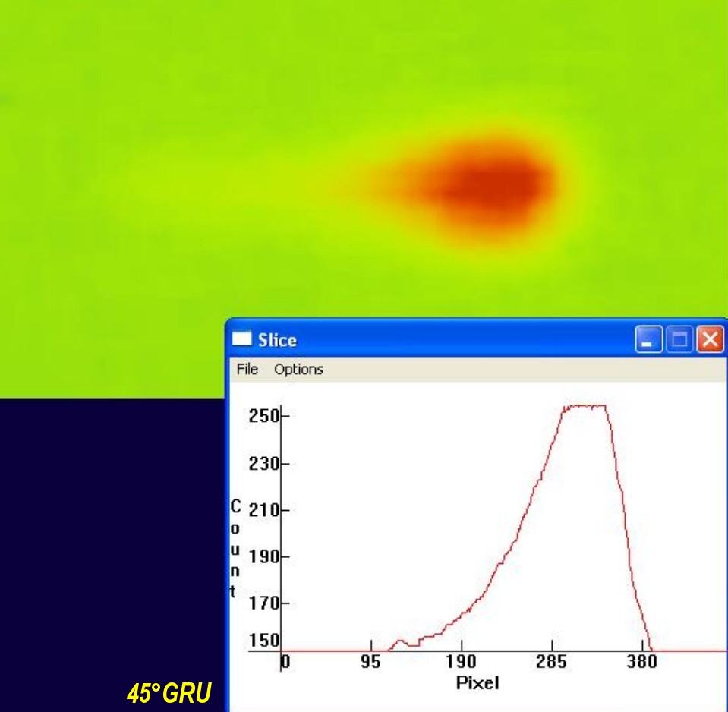Click the 190 count axis label
Viewport: 728px width, 712px height.
tap(263, 556)
